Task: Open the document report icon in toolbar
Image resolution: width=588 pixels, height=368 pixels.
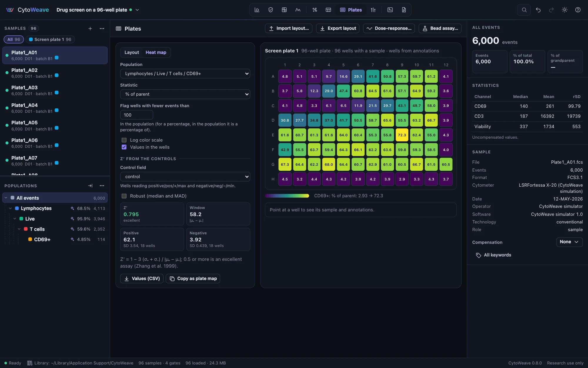Action: click(x=404, y=10)
